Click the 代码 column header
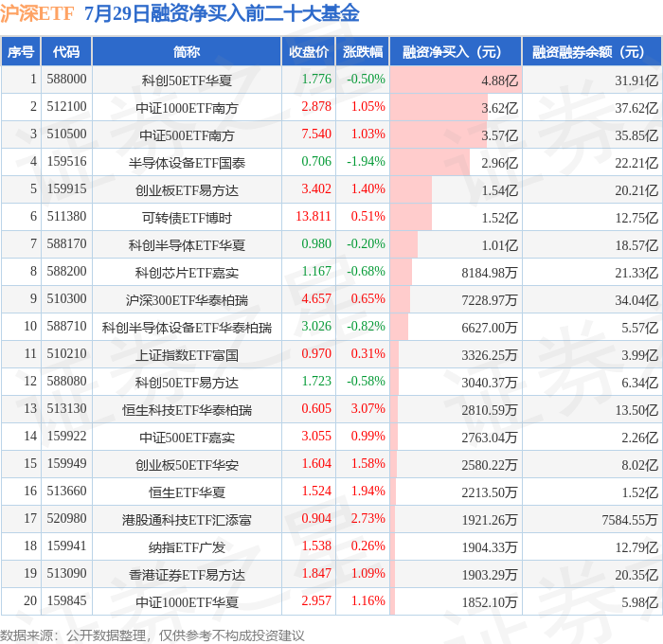 pyautogui.click(x=66, y=51)
